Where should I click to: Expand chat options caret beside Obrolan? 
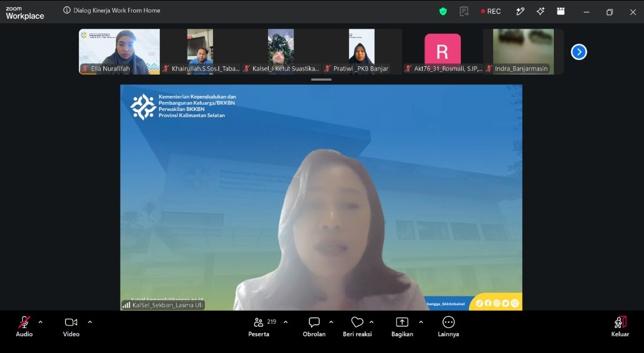pyautogui.click(x=331, y=322)
